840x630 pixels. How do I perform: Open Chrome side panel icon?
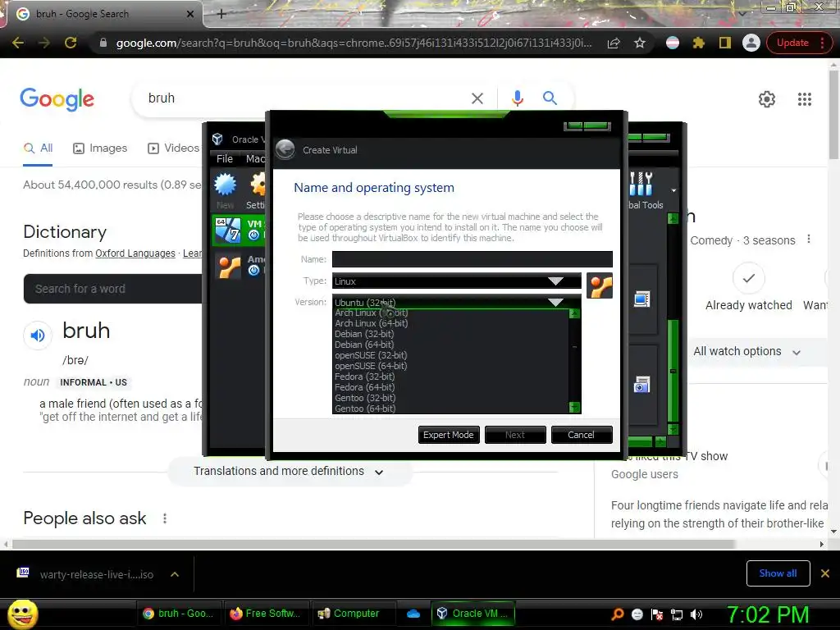tap(725, 43)
